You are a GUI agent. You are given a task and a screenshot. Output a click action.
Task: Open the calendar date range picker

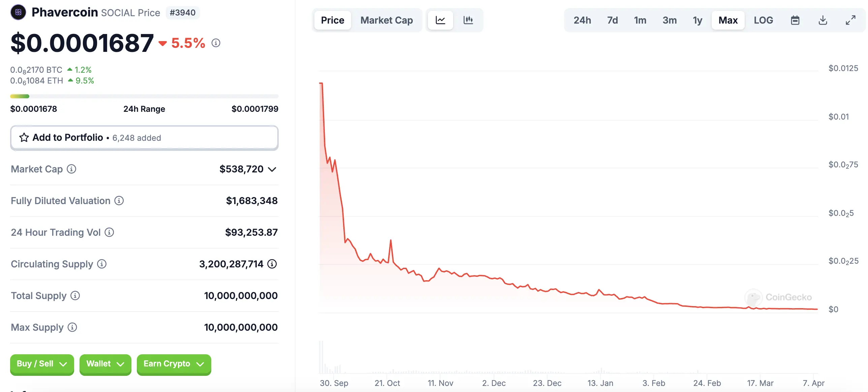click(795, 20)
